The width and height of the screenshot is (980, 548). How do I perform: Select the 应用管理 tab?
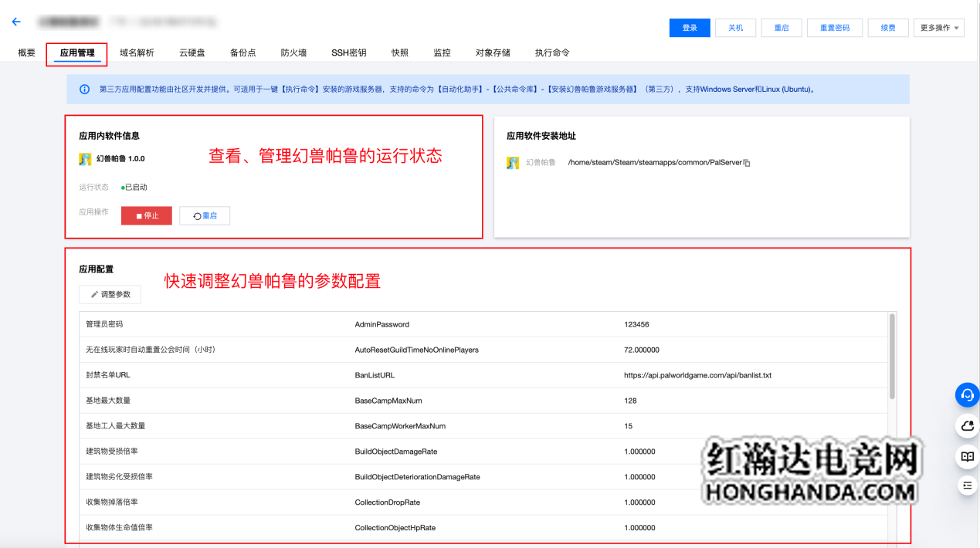coord(77,53)
